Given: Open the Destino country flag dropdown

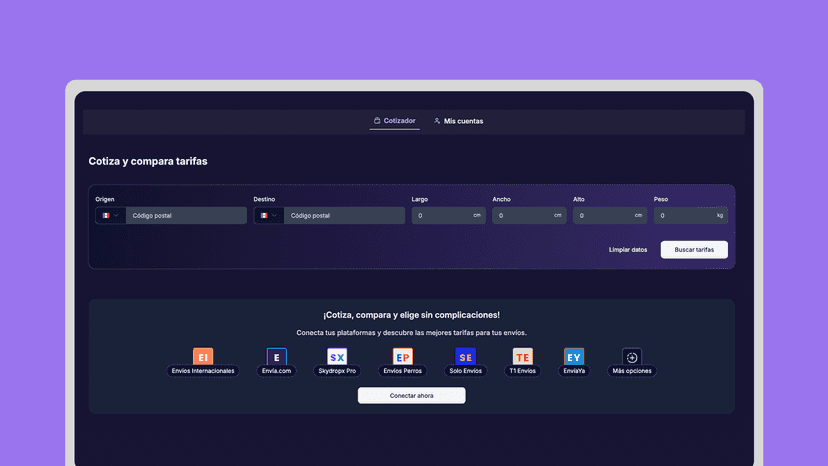Looking at the screenshot, I should click(x=269, y=216).
